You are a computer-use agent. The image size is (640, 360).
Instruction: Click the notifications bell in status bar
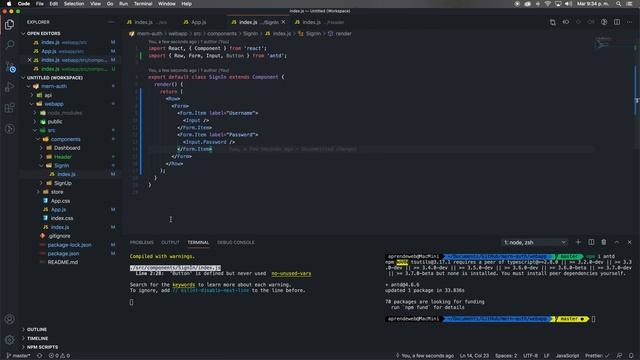pyautogui.click(x=631, y=356)
